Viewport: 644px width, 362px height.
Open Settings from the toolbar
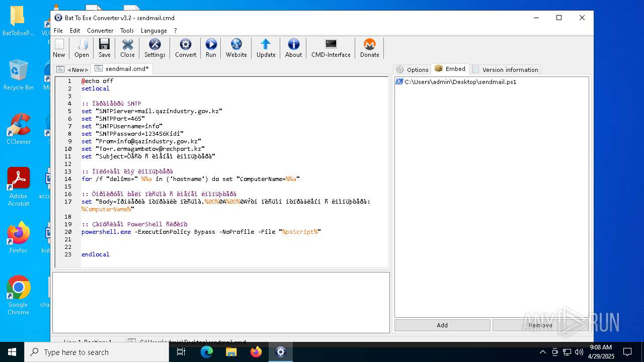pyautogui.click(x=155, y=48)
